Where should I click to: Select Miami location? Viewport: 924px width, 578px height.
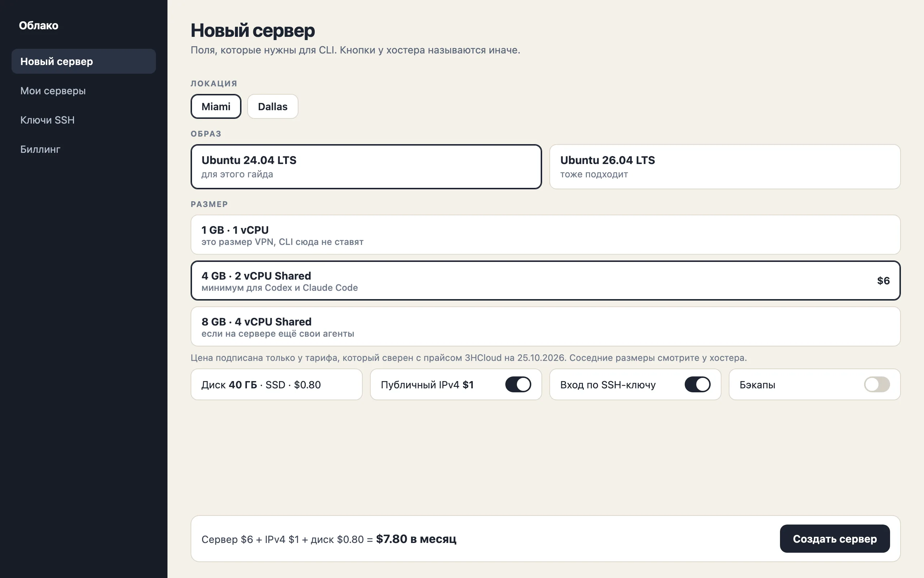216,106
